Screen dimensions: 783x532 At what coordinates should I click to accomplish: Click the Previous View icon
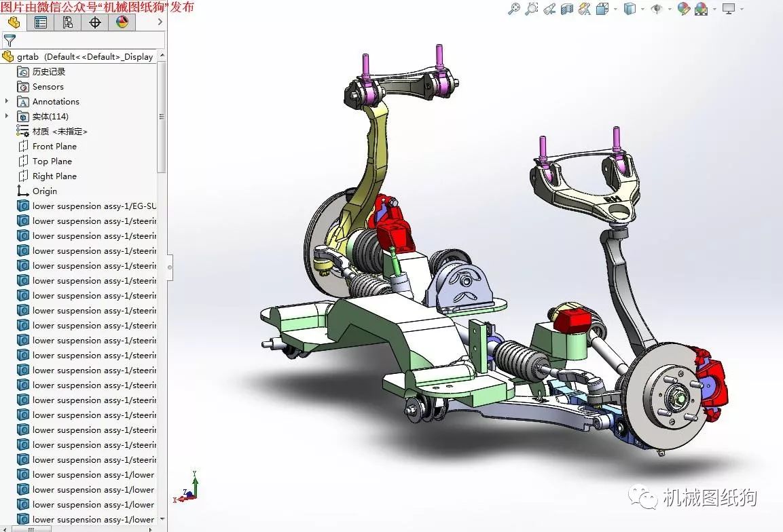click(549, 9)
